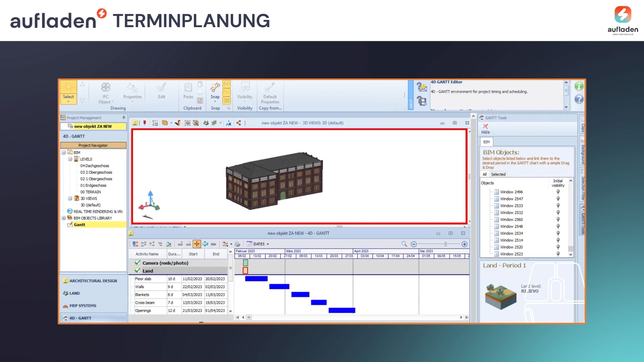
Task: Open the ARCHITECTURAL DESIGN section
Action: (93, 281)
